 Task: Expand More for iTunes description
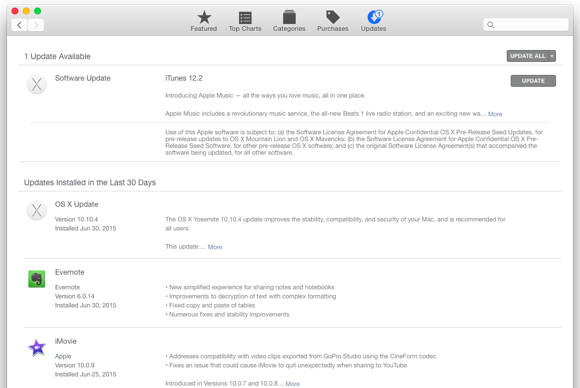495,114
